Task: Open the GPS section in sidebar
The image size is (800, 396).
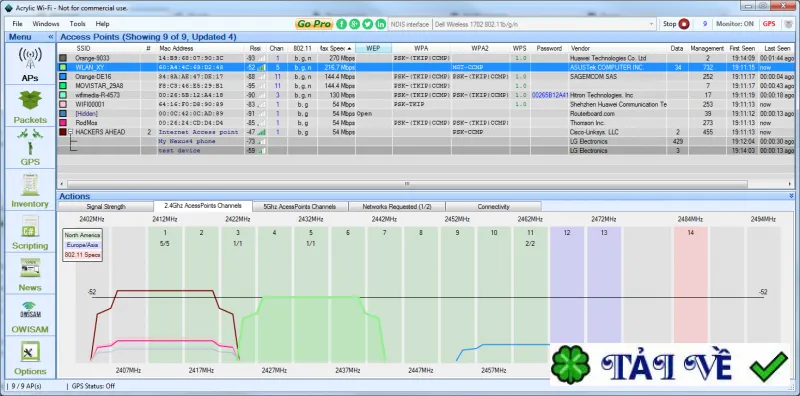Action: tap(30, 148)
